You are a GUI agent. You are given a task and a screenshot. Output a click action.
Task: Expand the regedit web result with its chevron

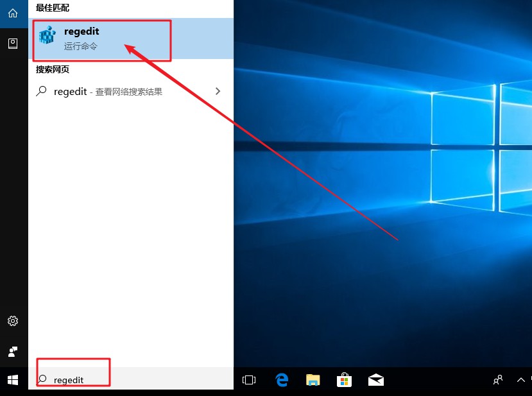[218, 91]
